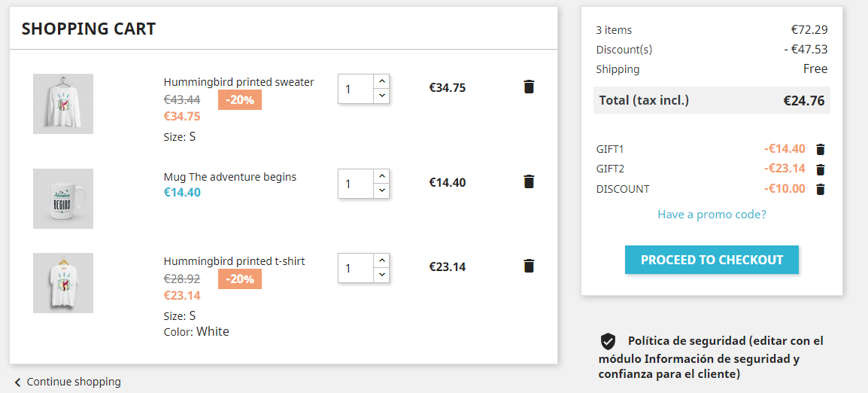868x393 pixels.
Task: Increase mug quantity with up arrow
Action: 382,175
